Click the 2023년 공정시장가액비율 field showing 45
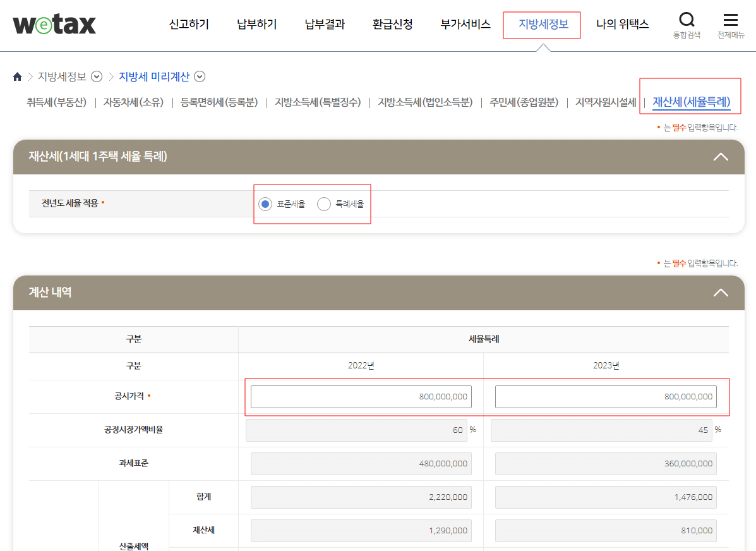This screenshot has height=551, width=756. pos(601,430)
